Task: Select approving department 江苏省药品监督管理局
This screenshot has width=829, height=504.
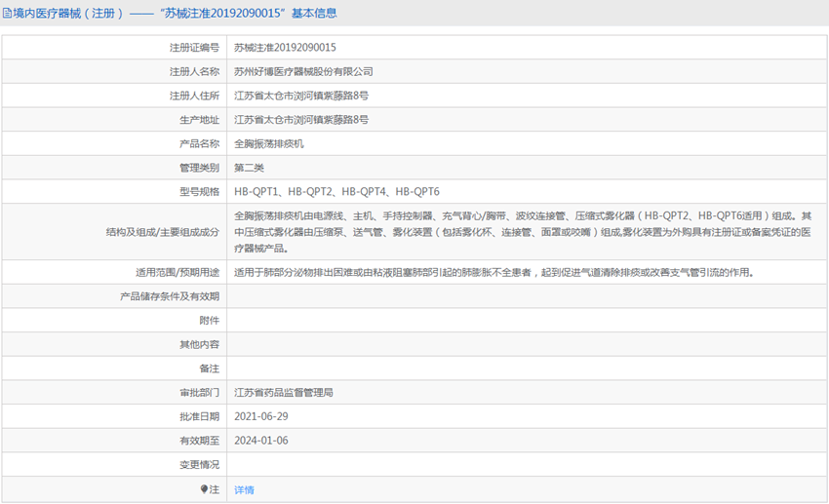Action: point(284,393)
